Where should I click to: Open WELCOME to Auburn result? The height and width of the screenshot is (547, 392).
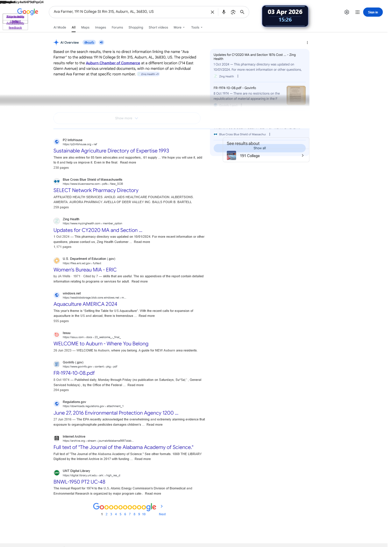coord(101,344)
